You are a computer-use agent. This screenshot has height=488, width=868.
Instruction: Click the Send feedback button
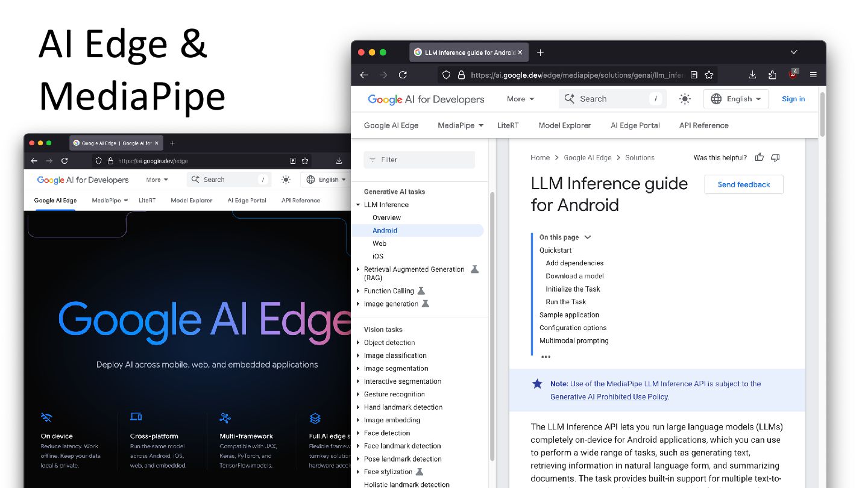tap(743, 184)
